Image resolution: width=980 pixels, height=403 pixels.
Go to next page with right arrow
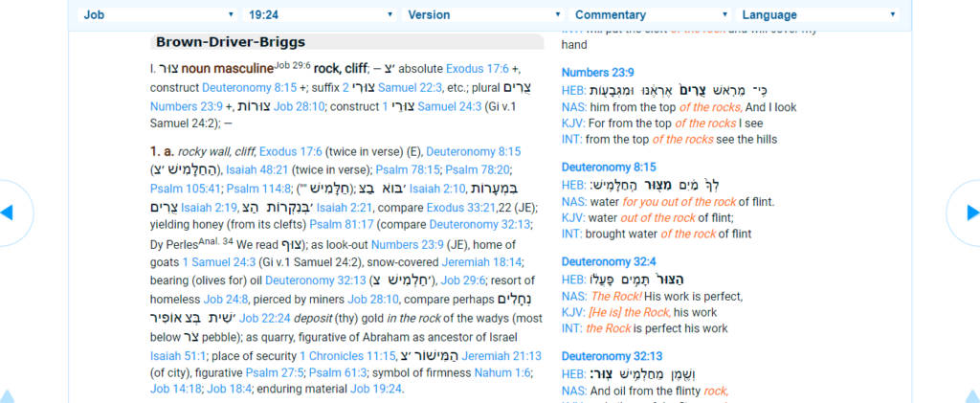pos(971,213)
